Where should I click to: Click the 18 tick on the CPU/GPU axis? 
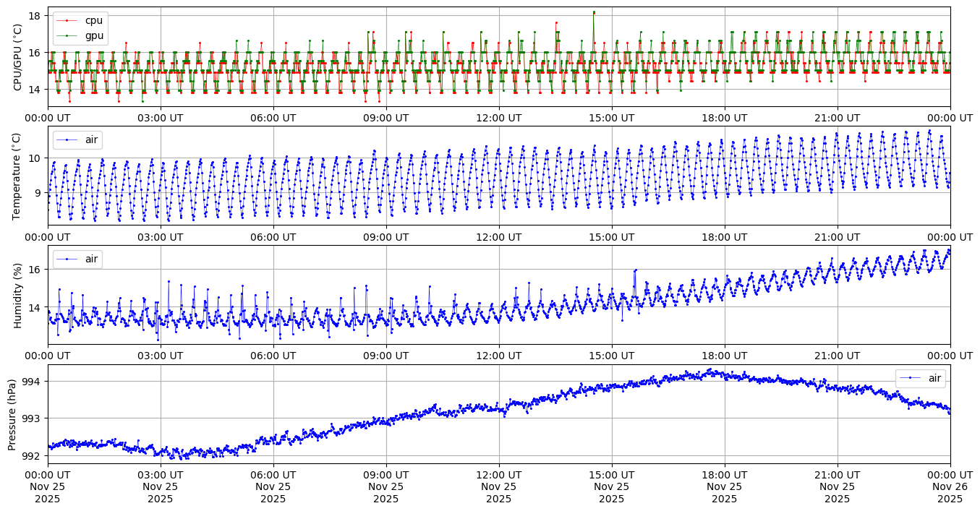coord(35,15)
